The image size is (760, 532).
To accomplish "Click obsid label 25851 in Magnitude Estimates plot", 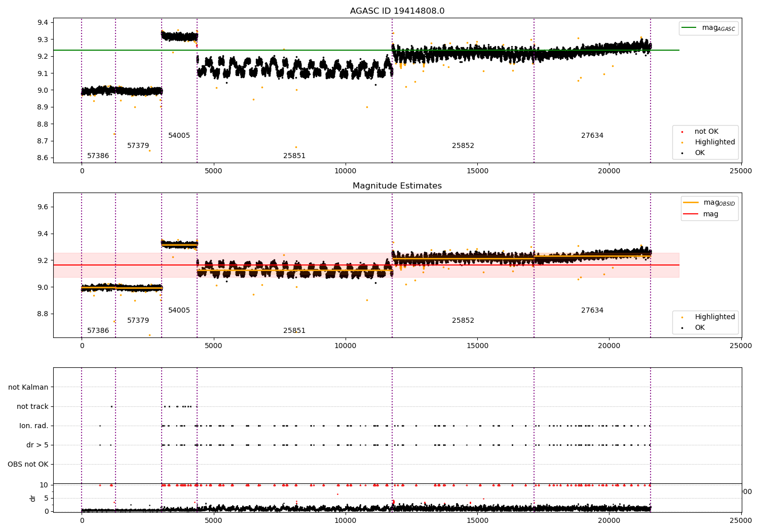I will pyautogui.click(x=294, y=331).
